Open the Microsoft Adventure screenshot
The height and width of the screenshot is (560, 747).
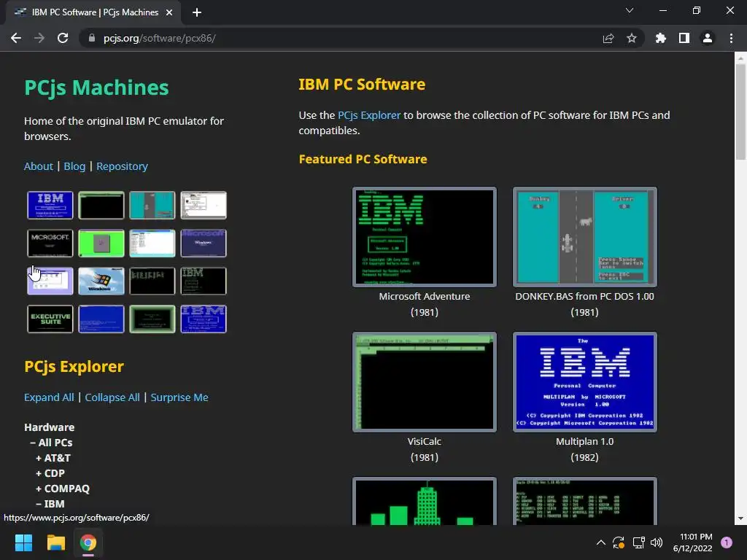pos(425,237)
